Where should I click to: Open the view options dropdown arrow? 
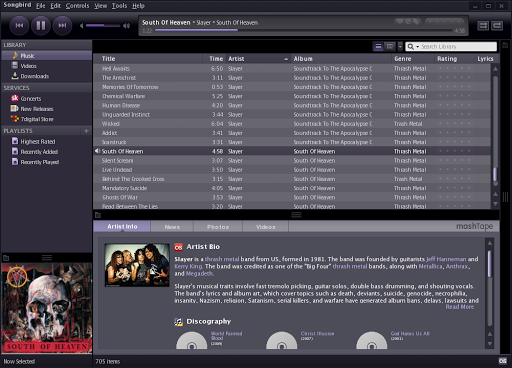click(400, 46)
